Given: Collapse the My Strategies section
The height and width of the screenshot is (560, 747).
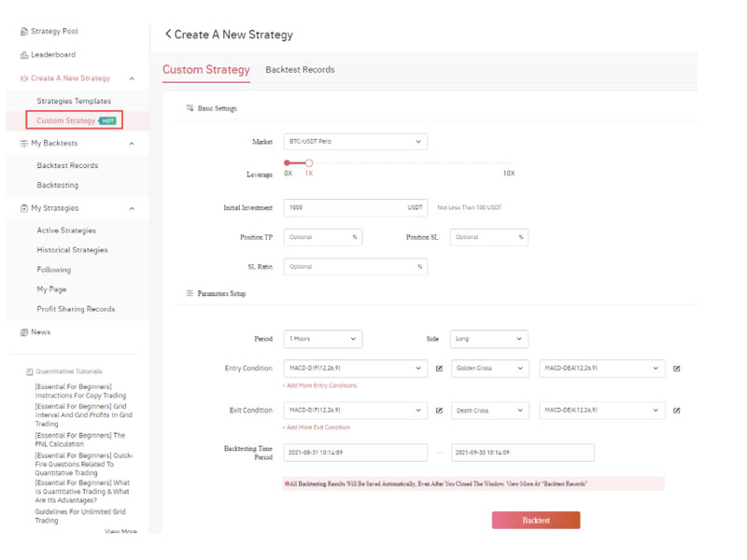Looking at the screenshot, I should tap(132, 208).
